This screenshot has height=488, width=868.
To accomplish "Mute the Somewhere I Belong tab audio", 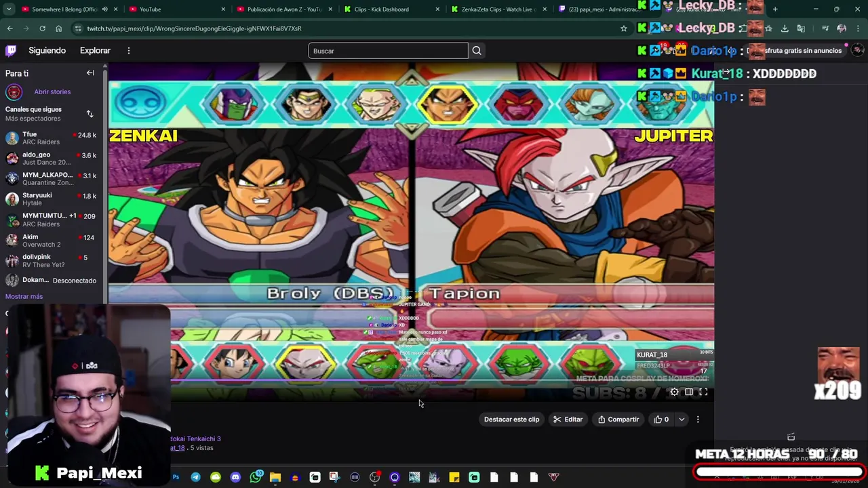I will pos(104,9).
